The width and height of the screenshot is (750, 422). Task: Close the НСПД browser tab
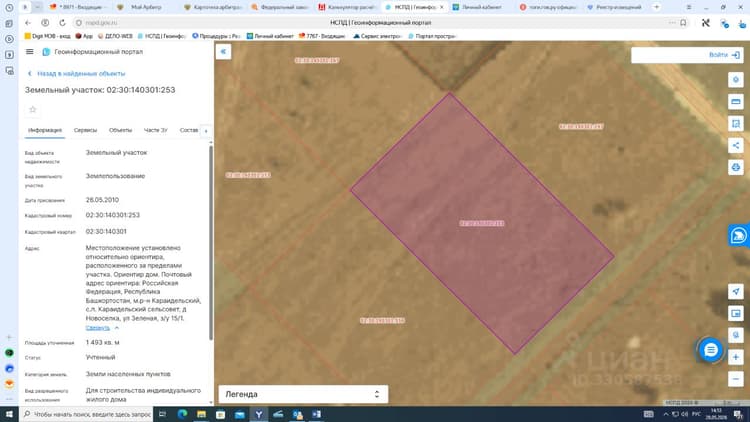click(x=441, y=7)
